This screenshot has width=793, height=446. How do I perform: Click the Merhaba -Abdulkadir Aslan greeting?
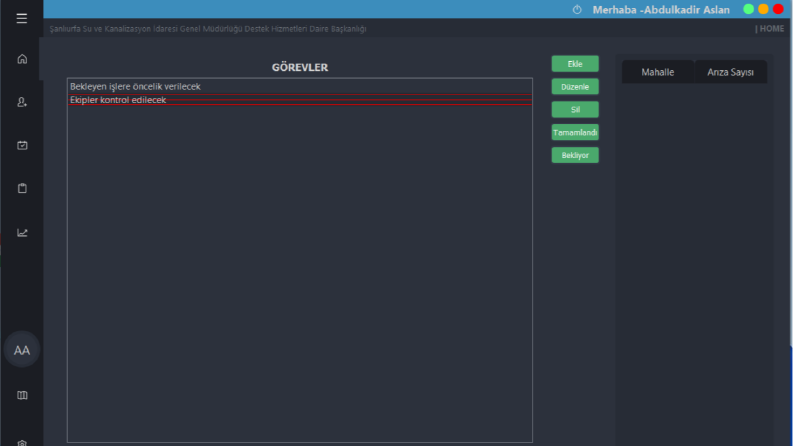(x=661, y=10)
